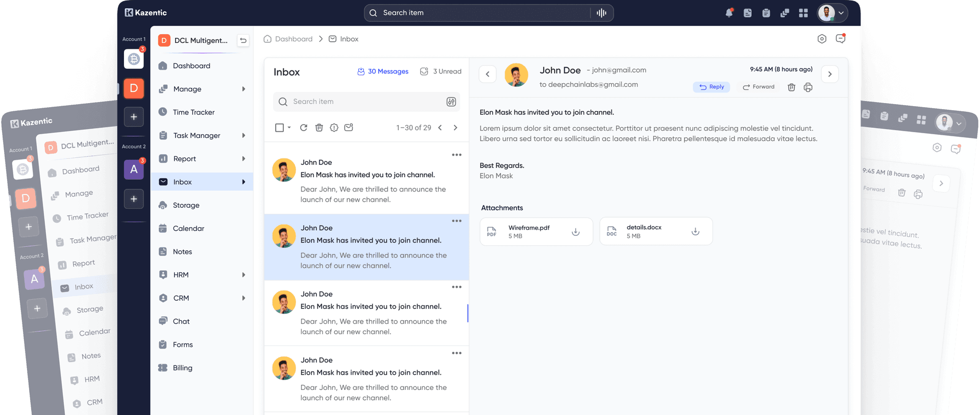The image size is (980, 415).
Task: Download the Wireframe.pdf attachment
Action: [x=576, y=232]
